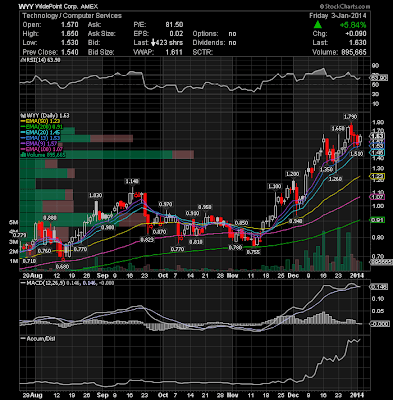
Task: Select the High value 1.650 in the header
Action: click(x=70, y=34)
